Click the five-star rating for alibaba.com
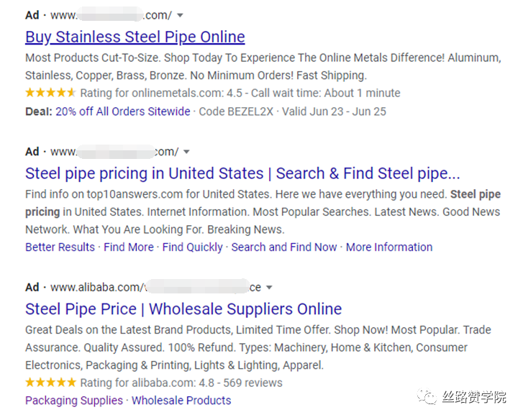 [x=50, y=383]
